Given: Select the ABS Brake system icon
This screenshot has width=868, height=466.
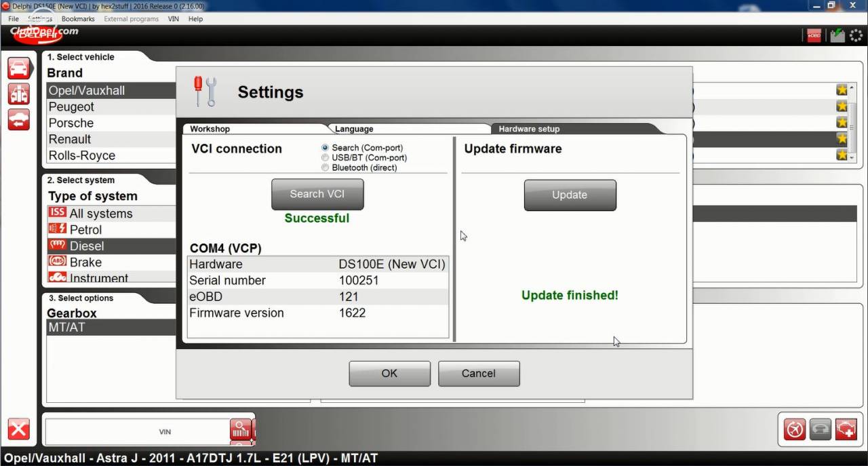Looking at the screenshot, I should (58, 262).
